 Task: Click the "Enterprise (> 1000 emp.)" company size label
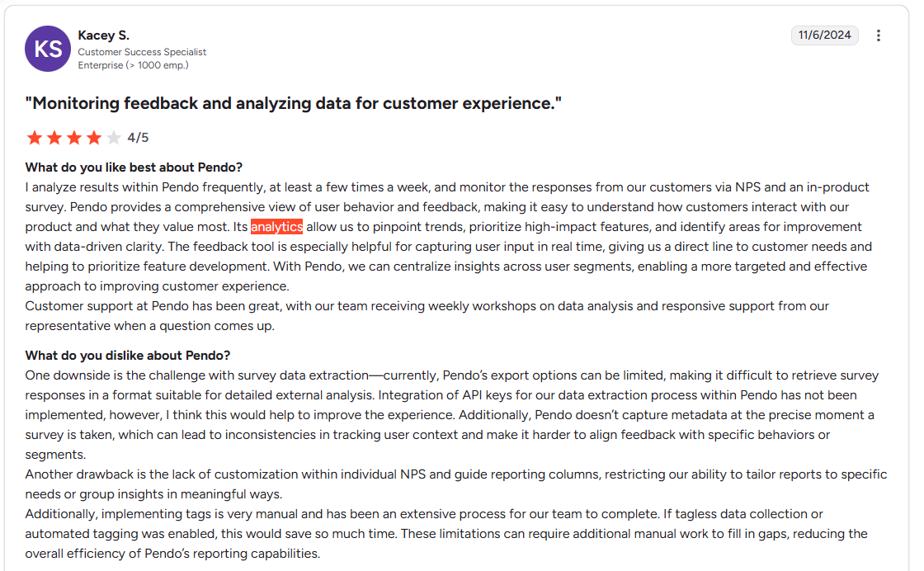point(133,65)
